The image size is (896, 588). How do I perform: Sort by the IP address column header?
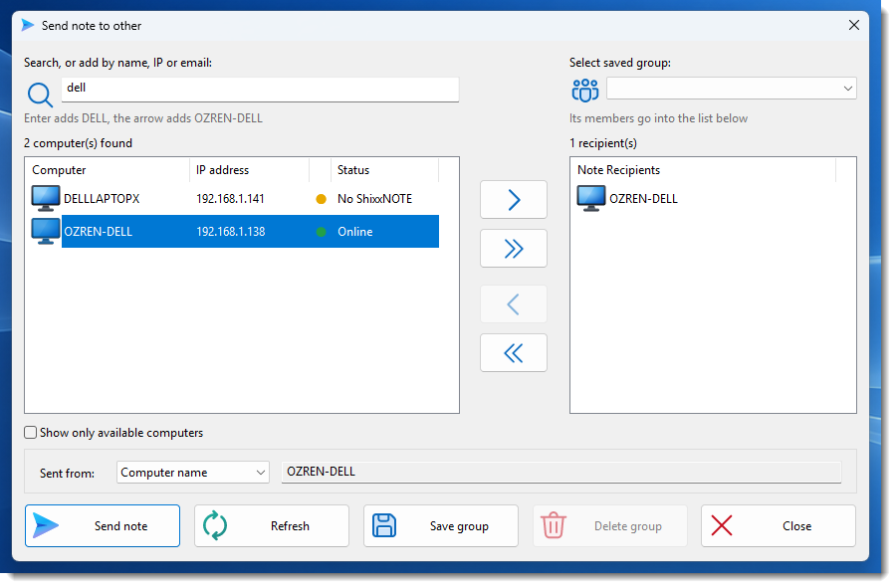pos(249,170)
